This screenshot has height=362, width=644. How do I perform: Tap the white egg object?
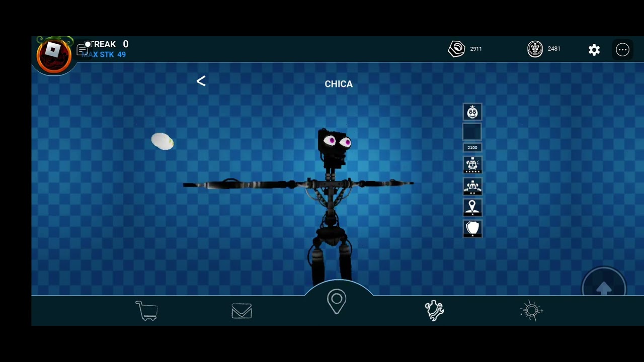(163, 141)
